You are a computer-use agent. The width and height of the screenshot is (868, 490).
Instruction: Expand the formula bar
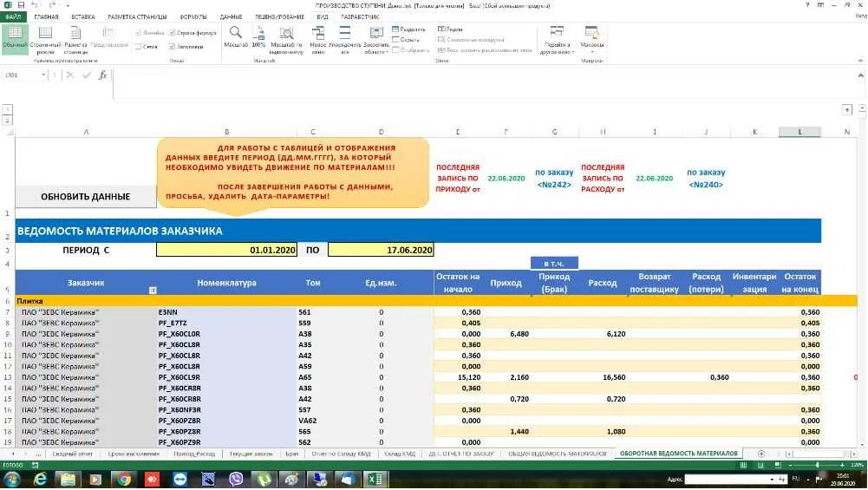point(860,75)
